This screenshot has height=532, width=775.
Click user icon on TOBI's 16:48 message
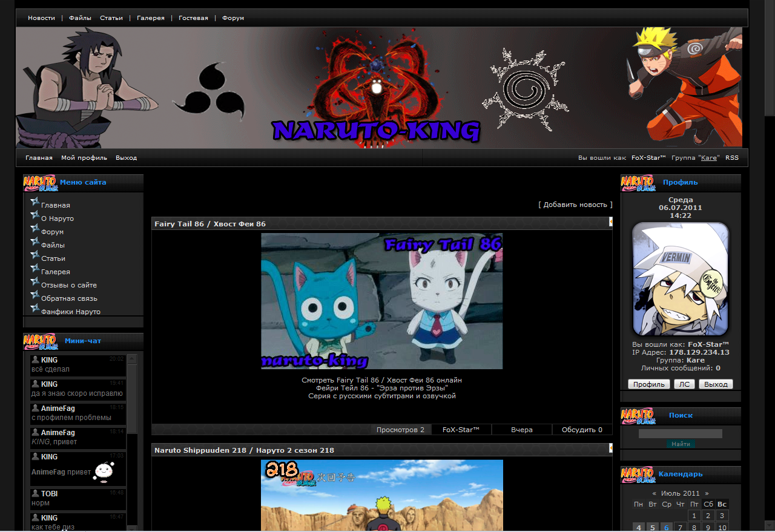tap(35, 493)
